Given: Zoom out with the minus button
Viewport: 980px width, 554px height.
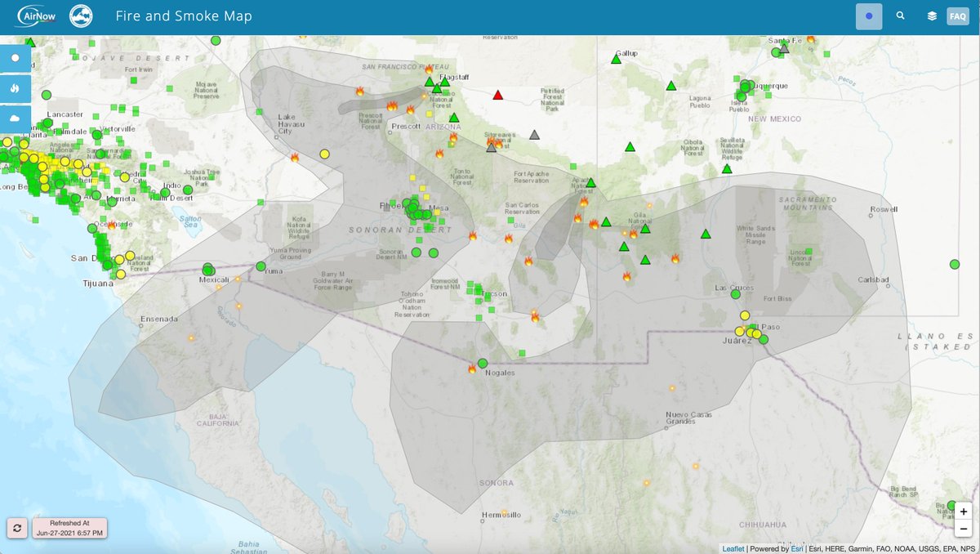Looking at the screenshot, I should click(964, 528).
